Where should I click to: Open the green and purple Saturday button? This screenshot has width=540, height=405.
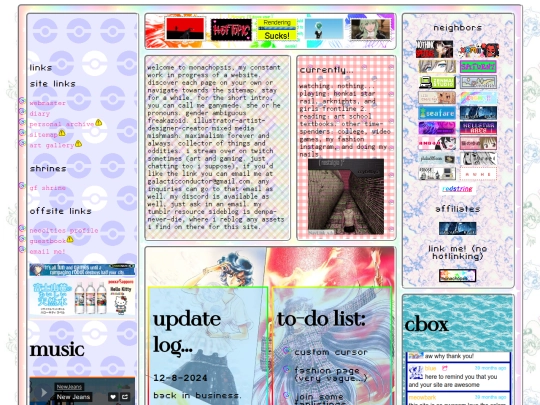(478, 66)
